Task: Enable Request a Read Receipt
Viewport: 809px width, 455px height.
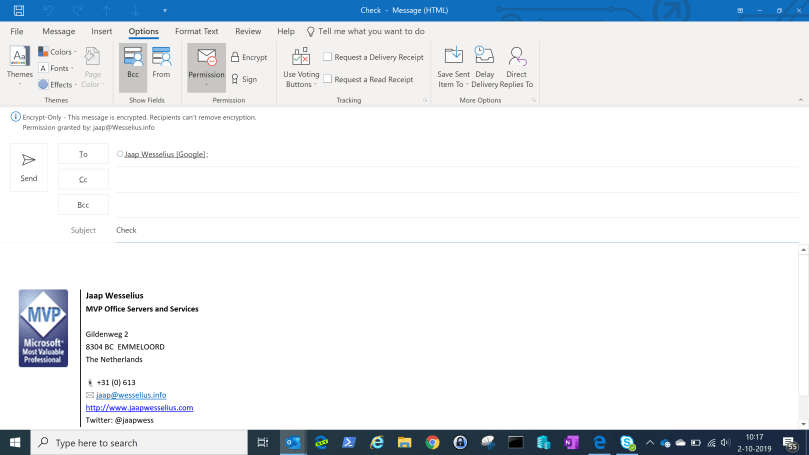Action: (x=328, y=79)
